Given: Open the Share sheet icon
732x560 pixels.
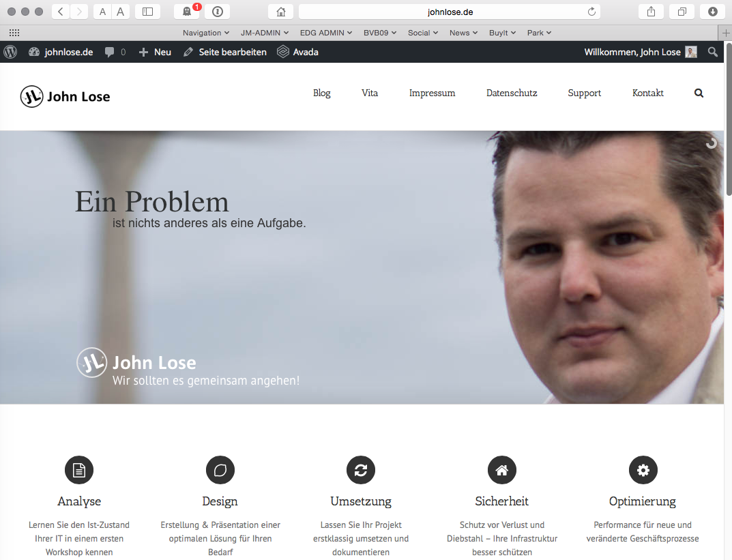Looking at the screenshot, I should pyautogui.click(x=652, y=12).
